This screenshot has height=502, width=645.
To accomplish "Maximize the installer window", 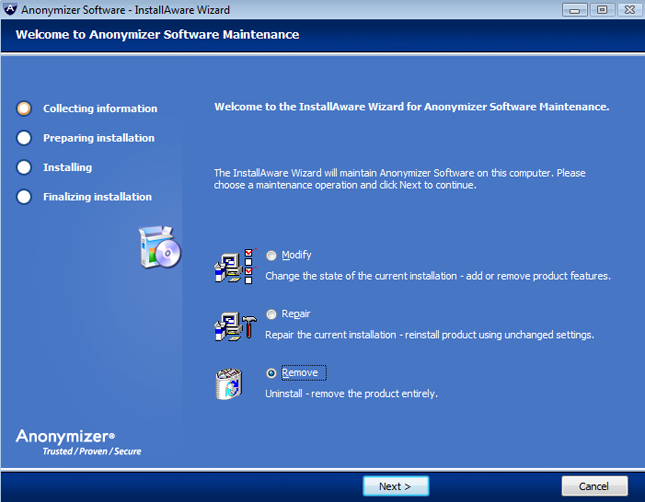I will 601,10.
